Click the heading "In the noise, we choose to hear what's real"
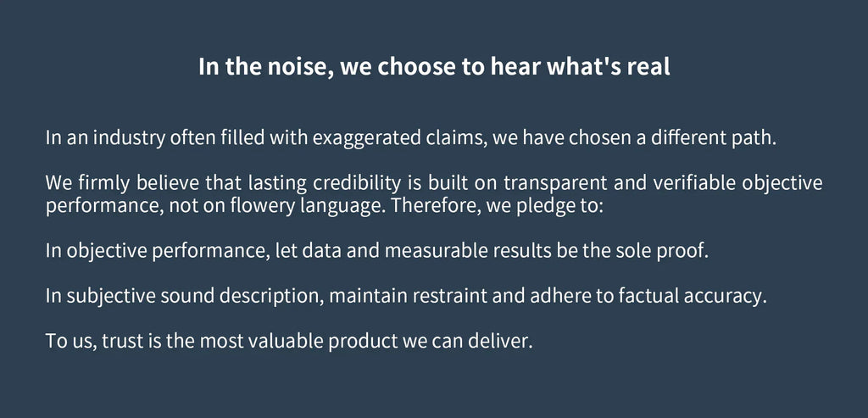This screenshot has height=418, width=868. [434, 67]
